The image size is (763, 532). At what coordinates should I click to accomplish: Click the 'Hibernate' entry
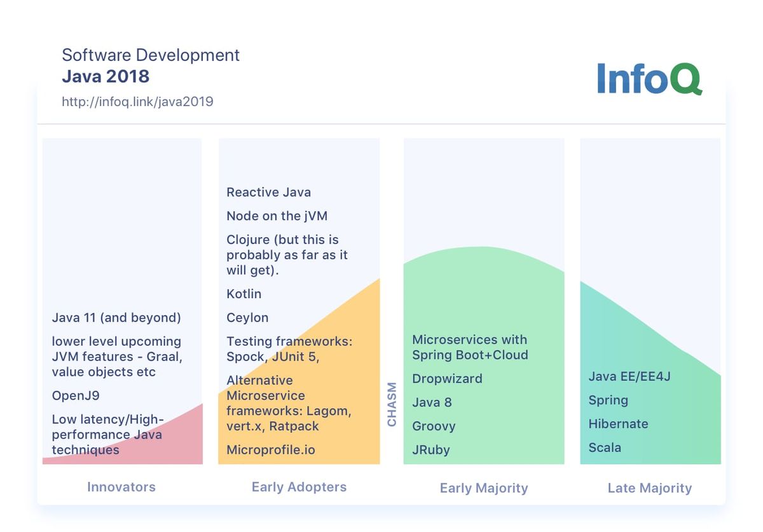(x=618, y=424)
